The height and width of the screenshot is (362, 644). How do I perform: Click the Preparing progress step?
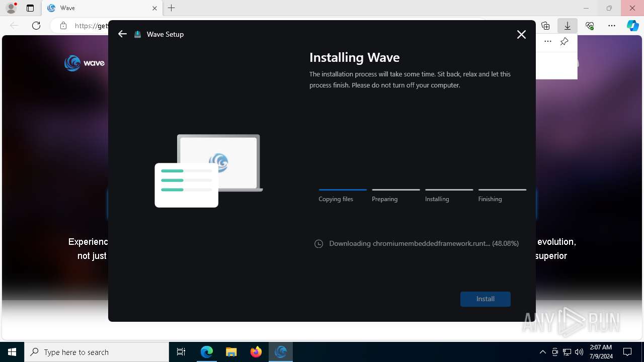(x=395, y=196)
